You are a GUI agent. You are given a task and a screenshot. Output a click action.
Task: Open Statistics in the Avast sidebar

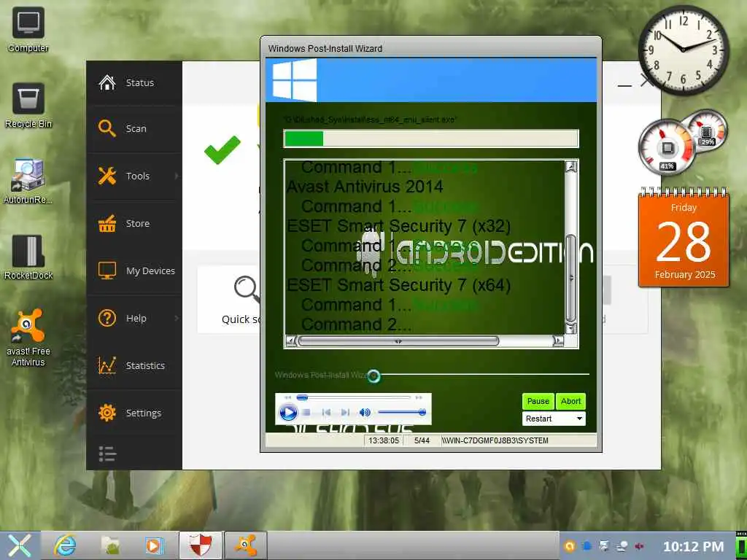134,366
